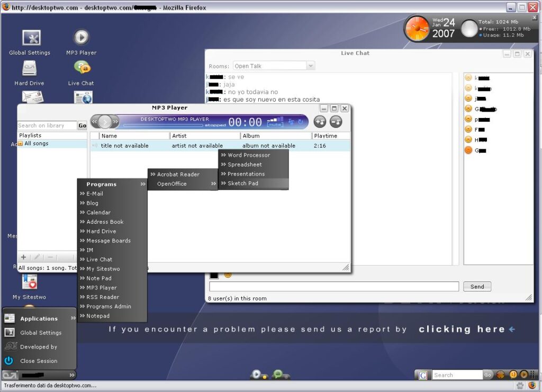This screenshot has width=542, height=392.
Task: Open the Rooms dropdown in Live Chat
Action: pyautogui.click(x=274, y=66)
